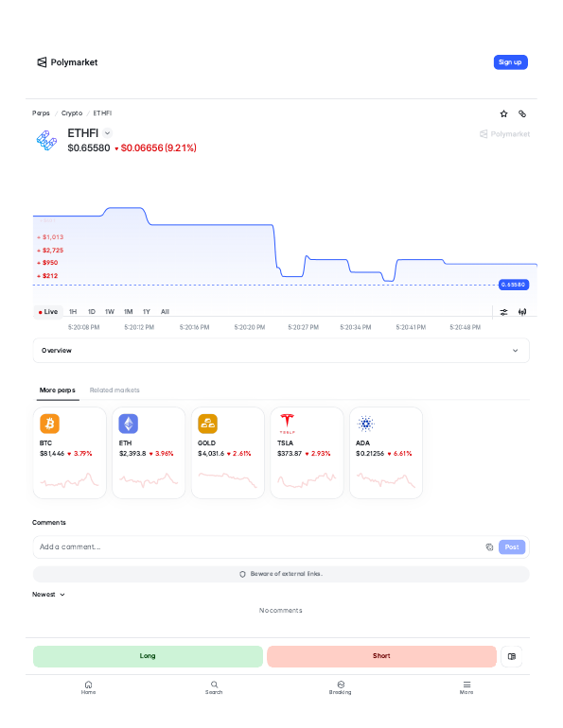
Task: Click the ETHFI price change $0.06656 (9.21%)
Action: tap(155, 148)
